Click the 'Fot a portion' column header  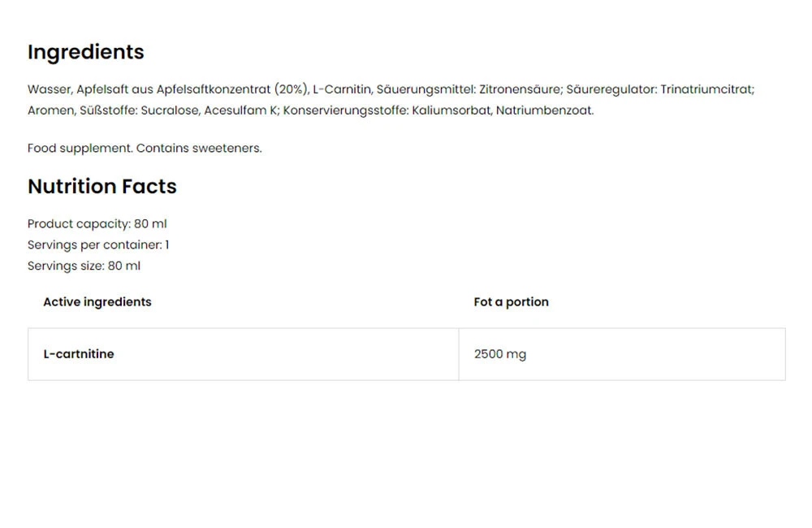[x=511, y=302]
